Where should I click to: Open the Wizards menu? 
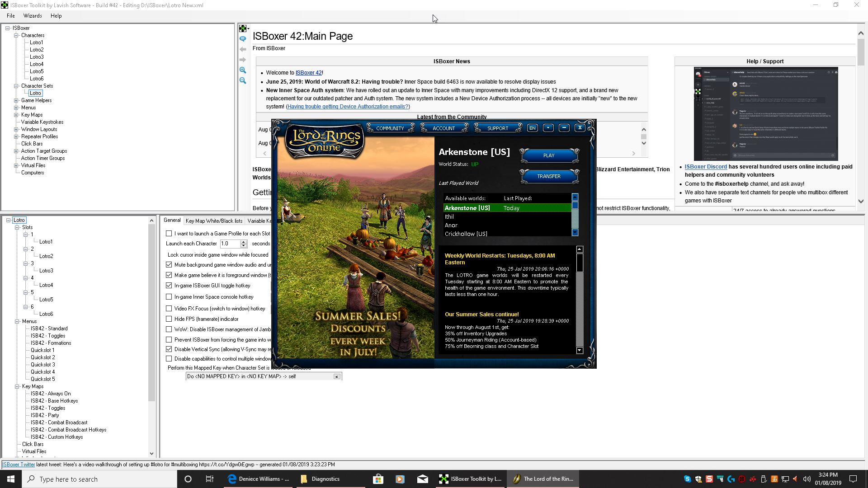[x=33, y=16]
